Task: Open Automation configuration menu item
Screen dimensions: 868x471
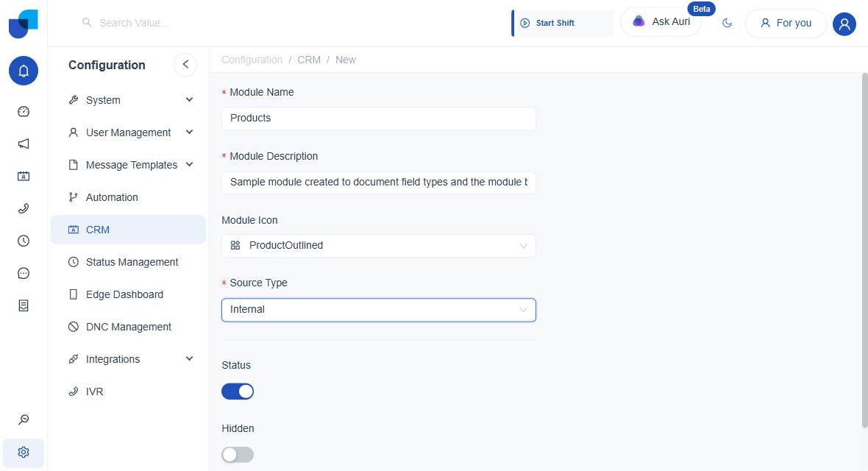Action: point(128,197)
